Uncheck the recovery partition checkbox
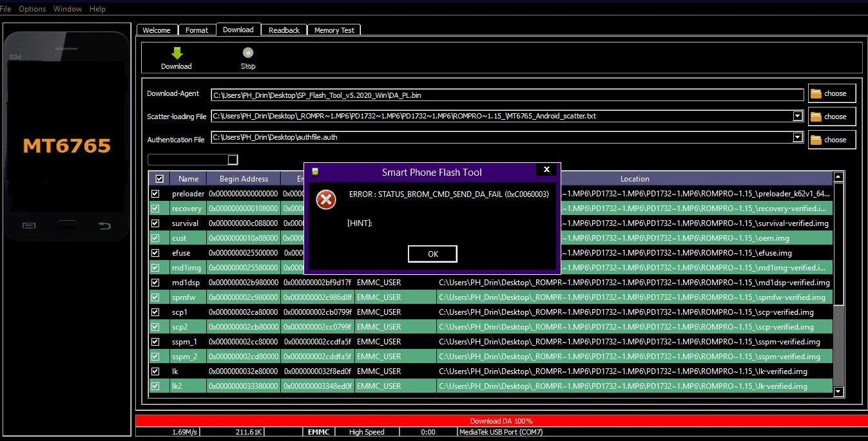Image resolution: width=868 pixels, height=441 pixels. tap(155, 209)
